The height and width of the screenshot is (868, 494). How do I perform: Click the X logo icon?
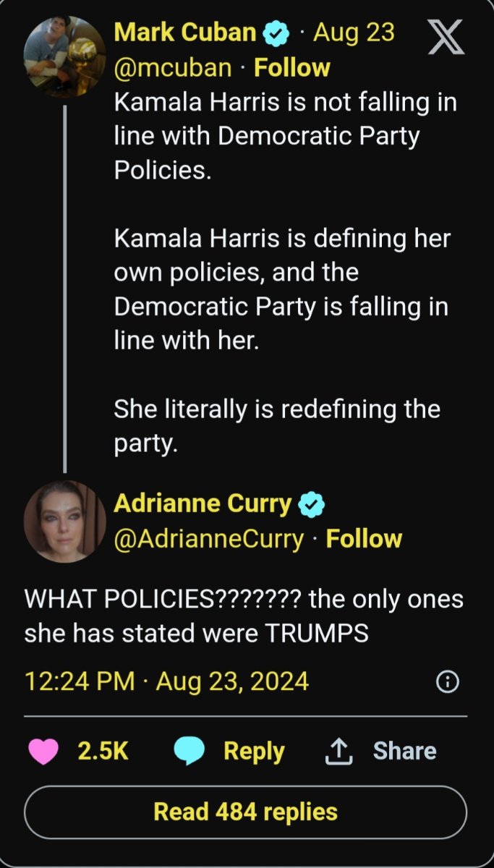tap(446, 36)
